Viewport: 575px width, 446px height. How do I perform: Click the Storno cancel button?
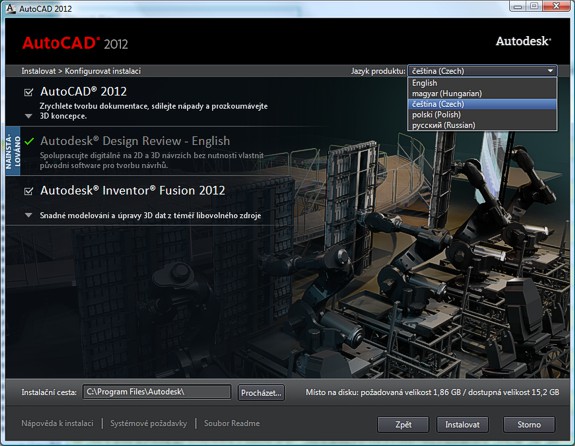[529, 425]
